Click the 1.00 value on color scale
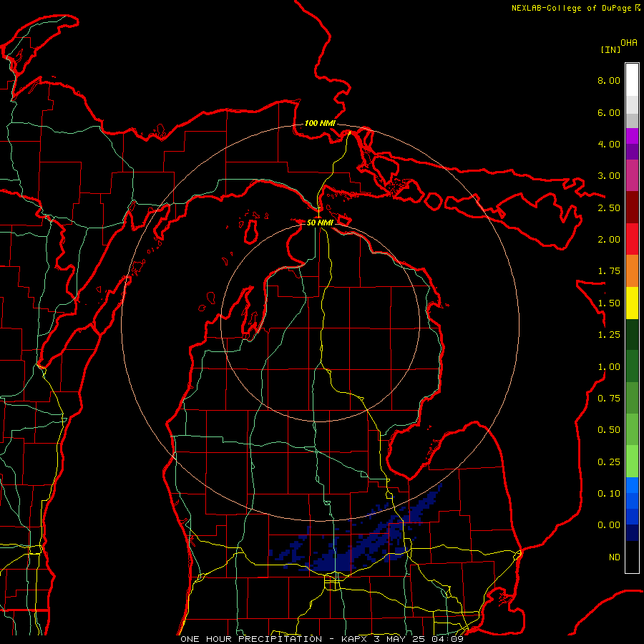The width and height of the screenshot is (644, 644). click(609, 366)
